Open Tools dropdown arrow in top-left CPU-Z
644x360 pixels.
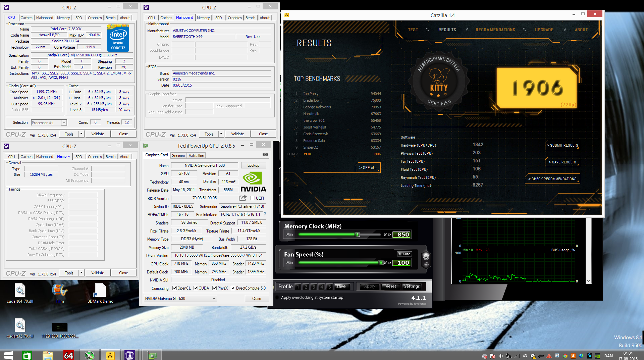click(x=81, y=134)
